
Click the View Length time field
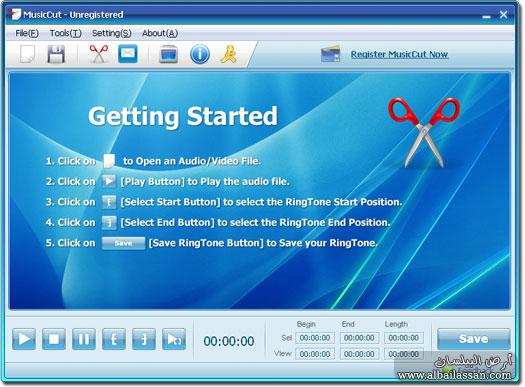coord(404,354)
